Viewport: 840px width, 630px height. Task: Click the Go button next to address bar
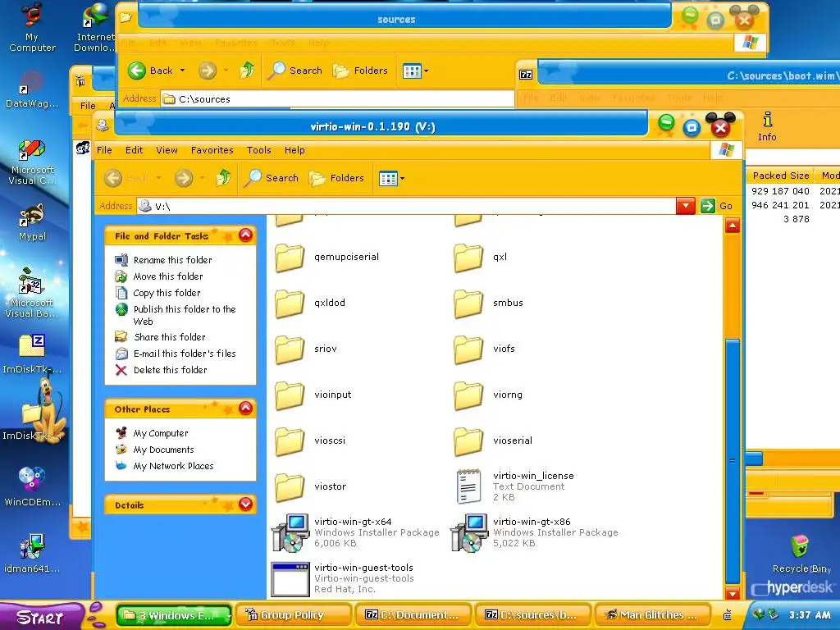coord(716,206)
